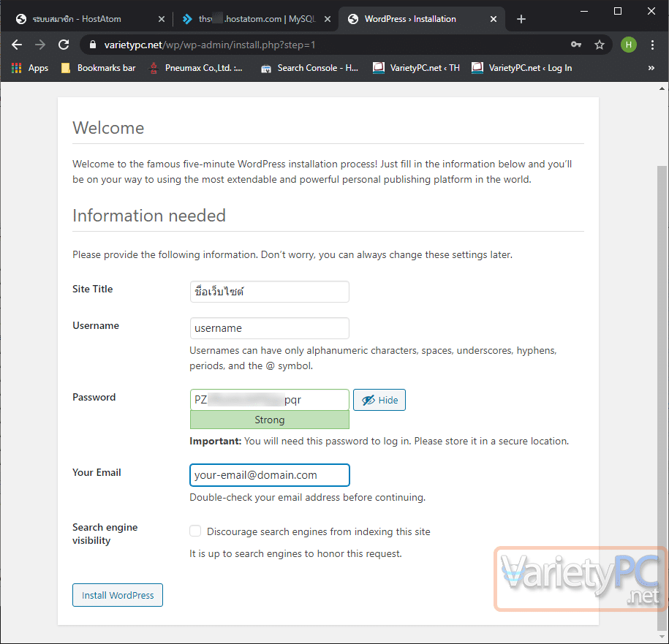Open the green H profile avatar
The image size is (669, 644).
tap(629, 45)
